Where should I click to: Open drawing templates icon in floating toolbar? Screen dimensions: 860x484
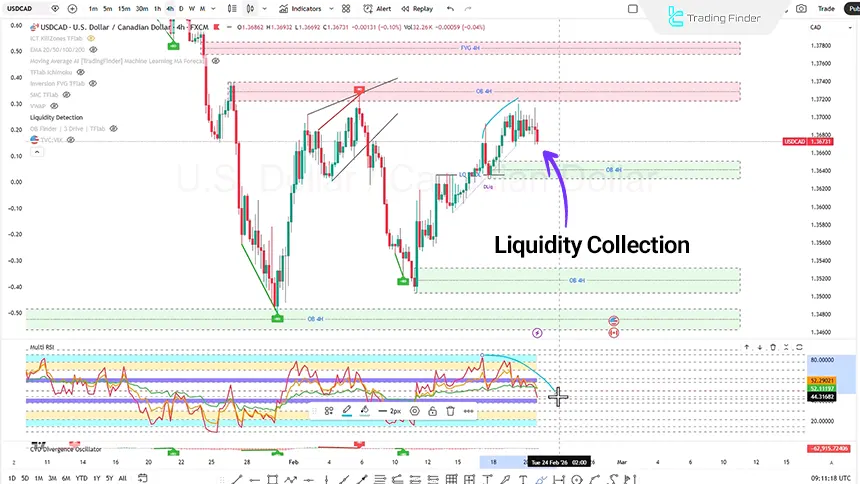(329, 411)
